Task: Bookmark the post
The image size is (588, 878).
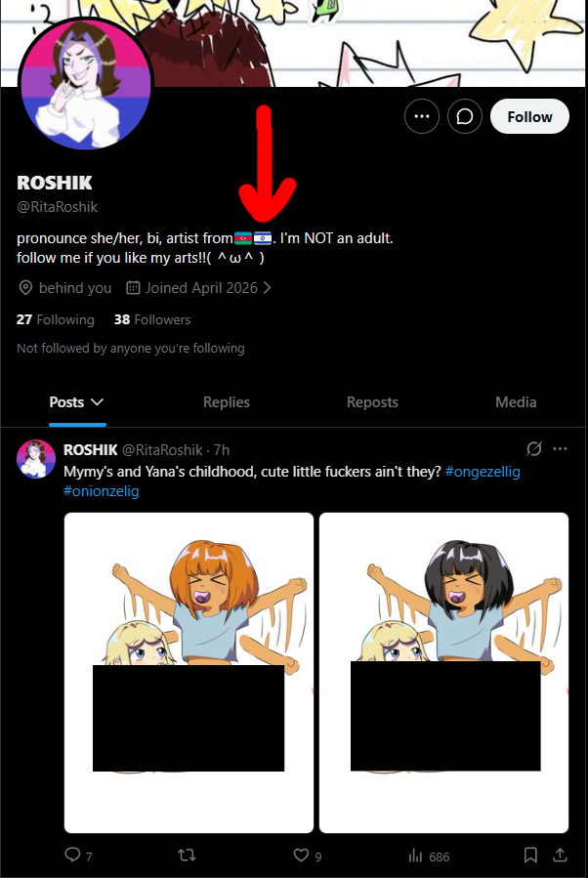Action: [530, 855]
